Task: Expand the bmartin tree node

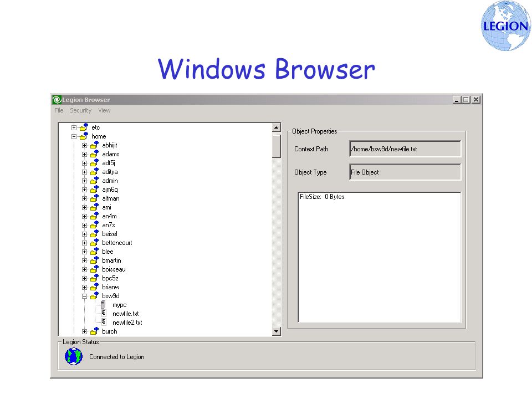Action: tap(84, 260)
